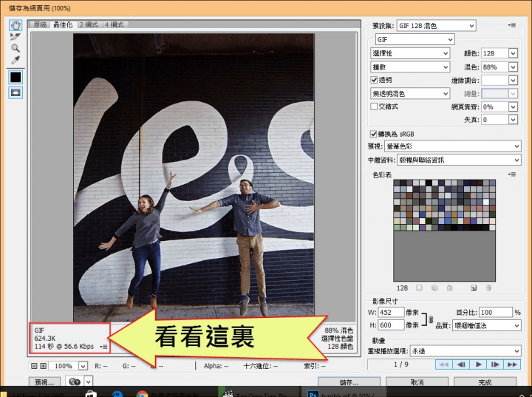Image resolution: width=532 pixels, height=397 pixels.
Task: Click shift colors to web palette icon
Action: (x=434, y=288)
